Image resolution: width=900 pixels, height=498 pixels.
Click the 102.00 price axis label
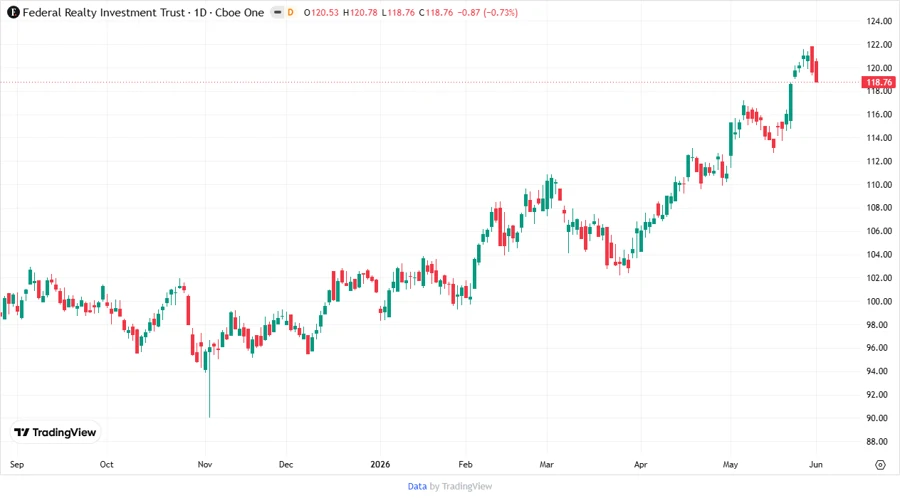879,278
